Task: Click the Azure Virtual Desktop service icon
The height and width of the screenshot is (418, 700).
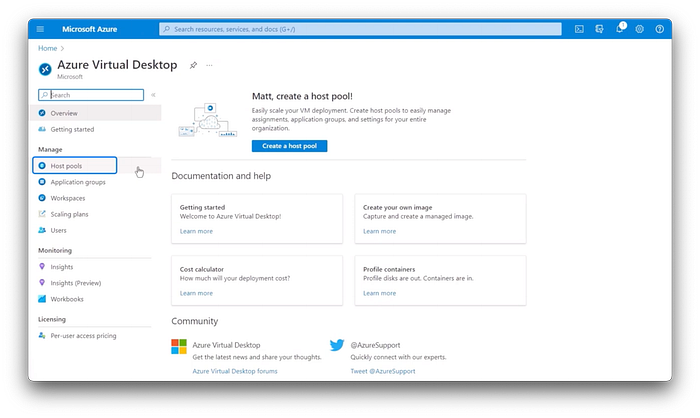Action: click(45, 69)
